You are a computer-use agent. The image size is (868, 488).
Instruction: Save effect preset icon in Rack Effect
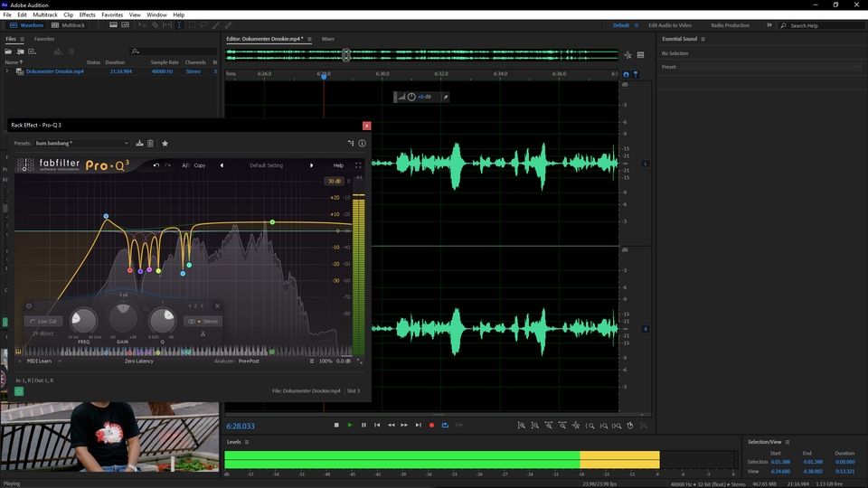(139, 144)
